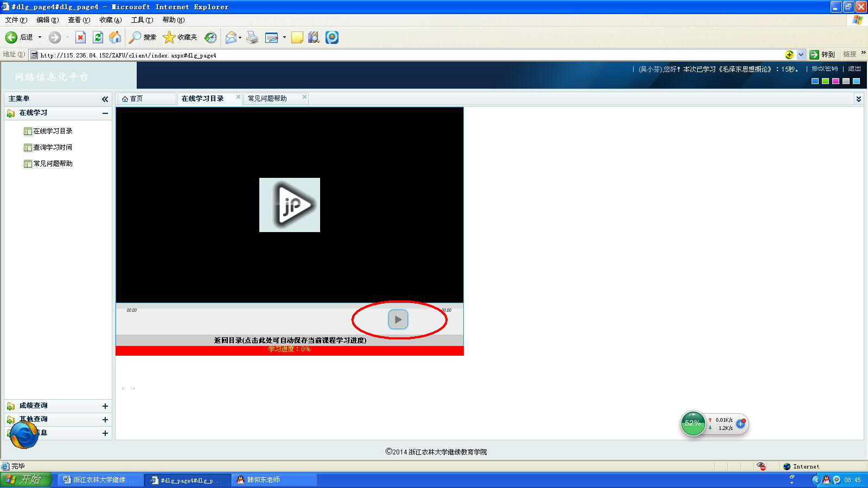Click the Windows 开始 Start button
This screenshot has height=488, width=868.
tap(25, 479)
